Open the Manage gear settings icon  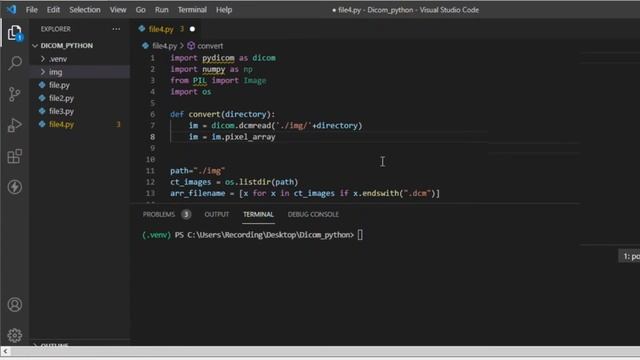15,335
